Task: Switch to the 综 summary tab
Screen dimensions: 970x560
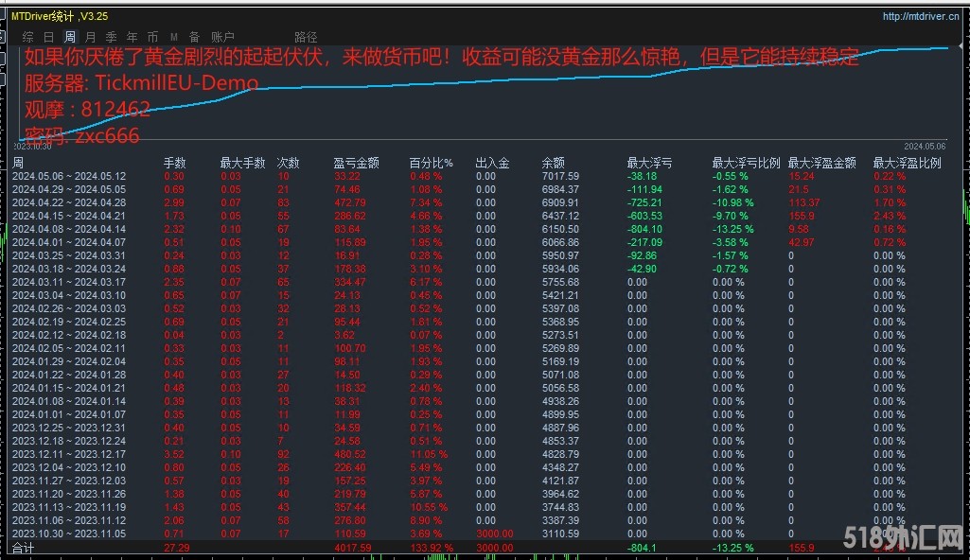Action: pos(27,37)
